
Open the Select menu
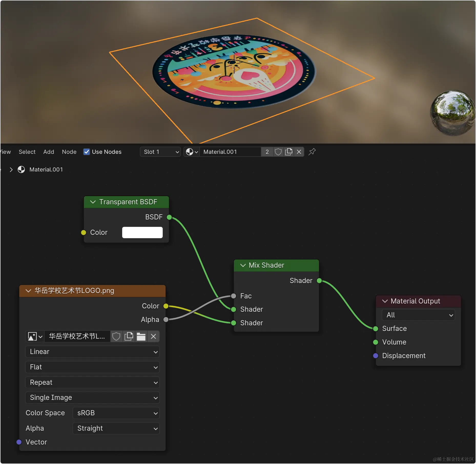tap(27, 152)
